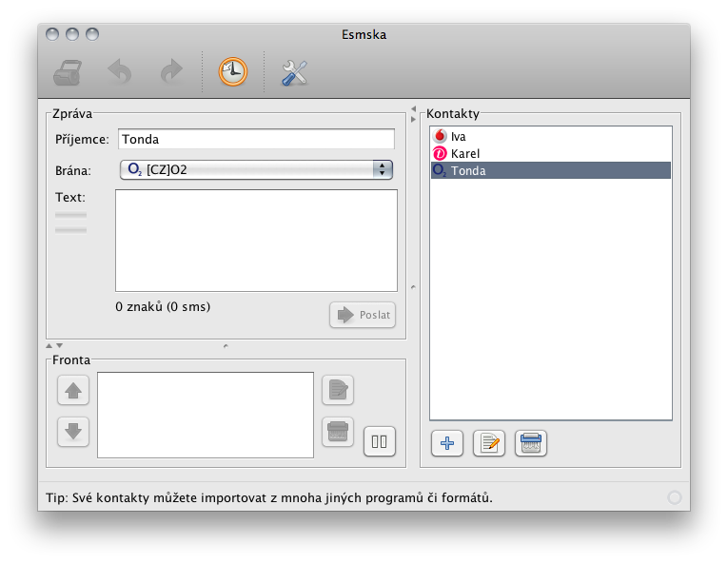Delete queued message shredder button in Fronta
This screenshot has width=728, height=563.
coord(338,432)
